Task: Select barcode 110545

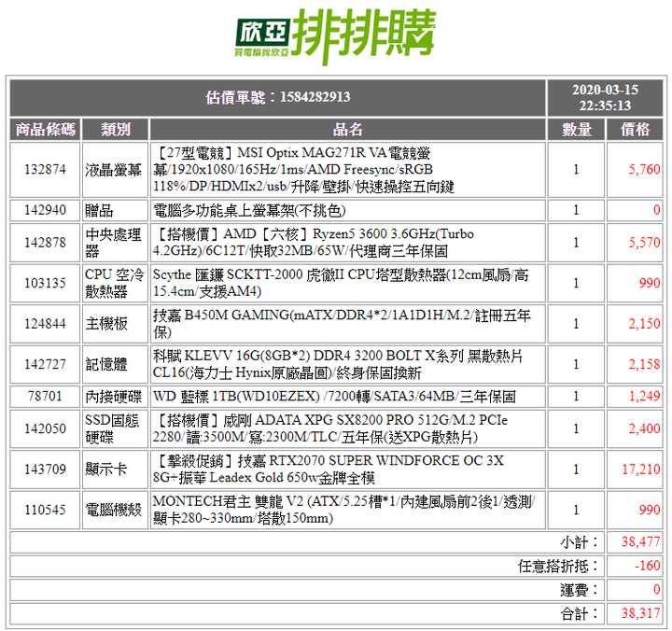Action: click(45, 510)
